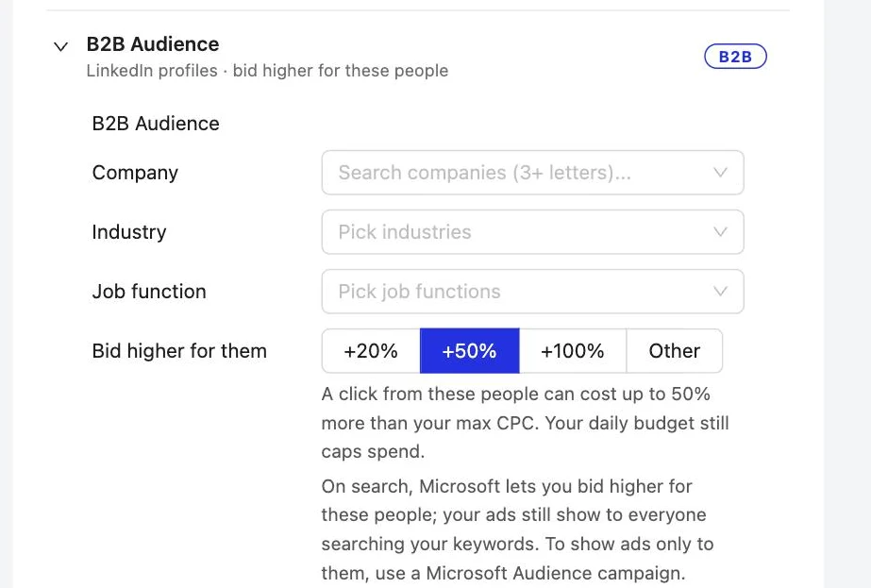871x588 pixels.
Task: Click the Company label
Action: (135, 173)
